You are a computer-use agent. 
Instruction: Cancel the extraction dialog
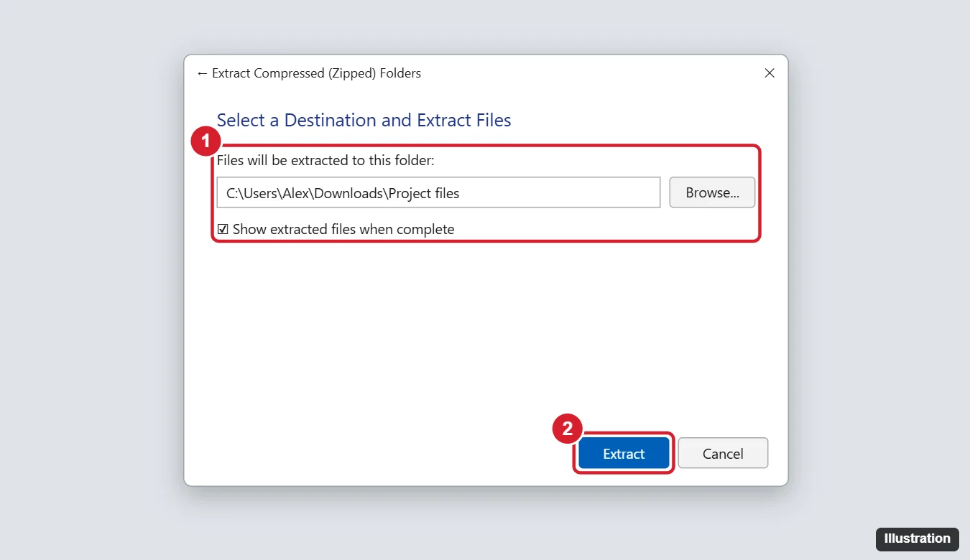coord(723,453)
